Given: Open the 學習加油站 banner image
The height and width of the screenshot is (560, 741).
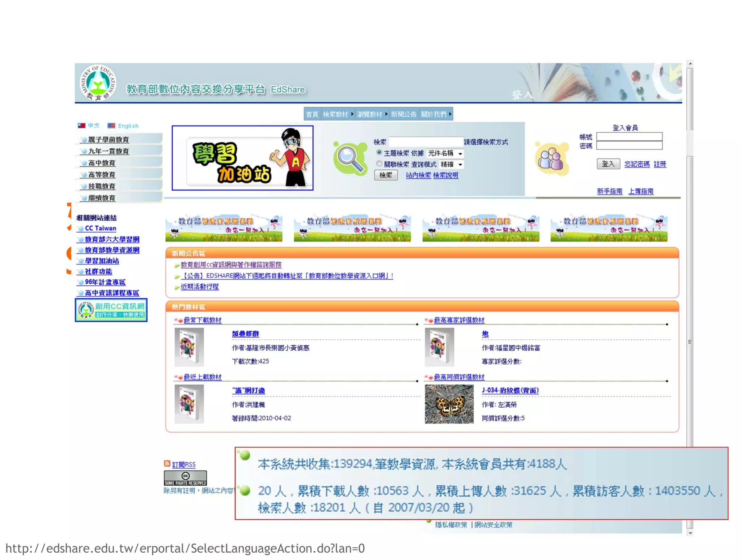Looking at the screenshot, I should coord(242,158).
